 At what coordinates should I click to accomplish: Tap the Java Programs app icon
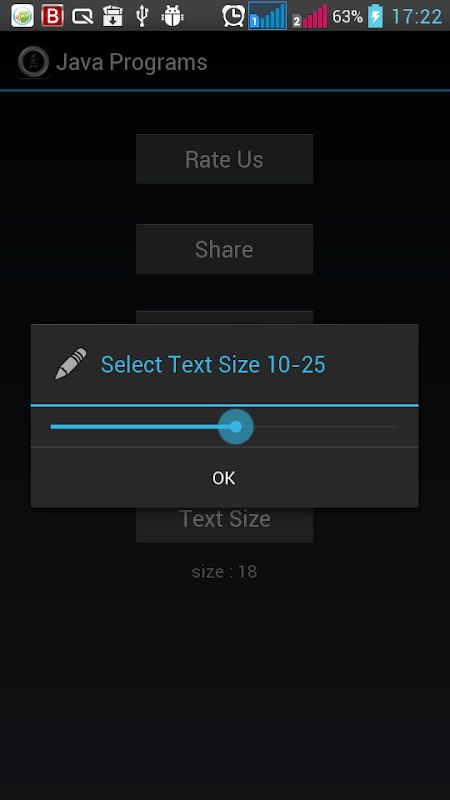33,63
